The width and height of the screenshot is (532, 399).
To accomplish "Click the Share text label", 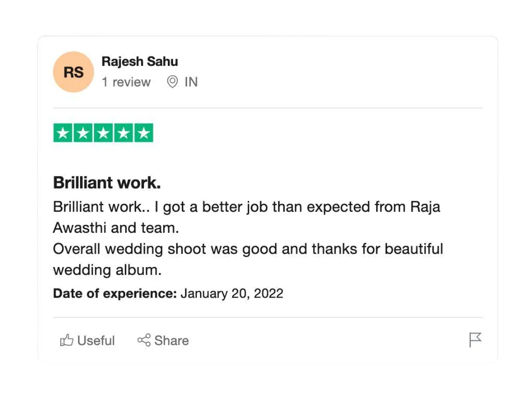I will tap(171, 340).
